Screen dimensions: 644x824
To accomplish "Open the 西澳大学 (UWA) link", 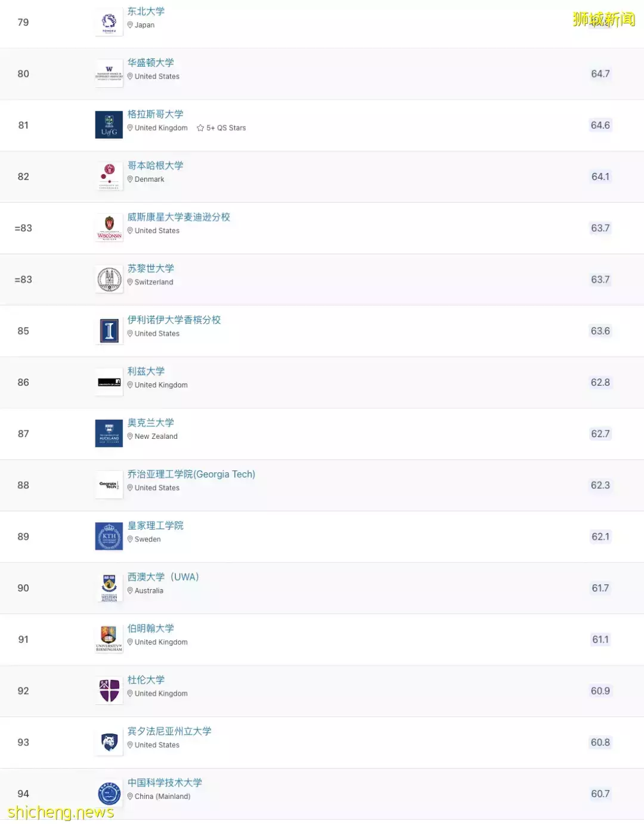I will 163,577.
